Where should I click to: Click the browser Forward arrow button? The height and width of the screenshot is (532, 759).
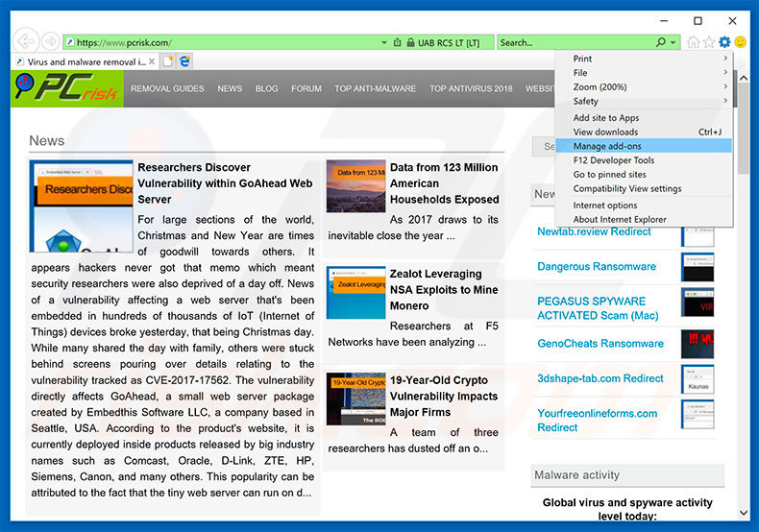pos(50,41)
